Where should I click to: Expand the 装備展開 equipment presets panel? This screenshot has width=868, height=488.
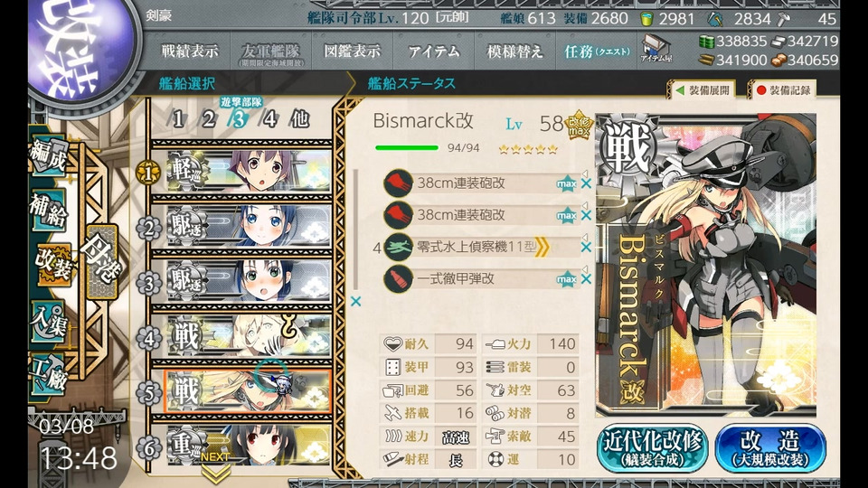[703, 90]
